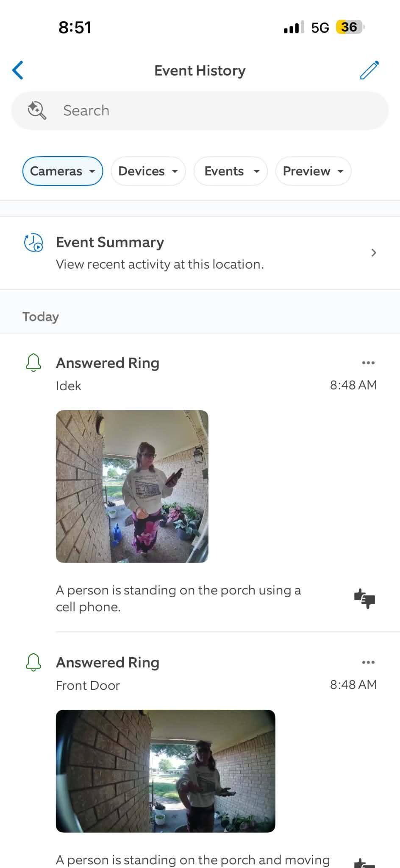Tap the back arrow icon
This screenshot has width=400, height=868.
coord(18,70)
